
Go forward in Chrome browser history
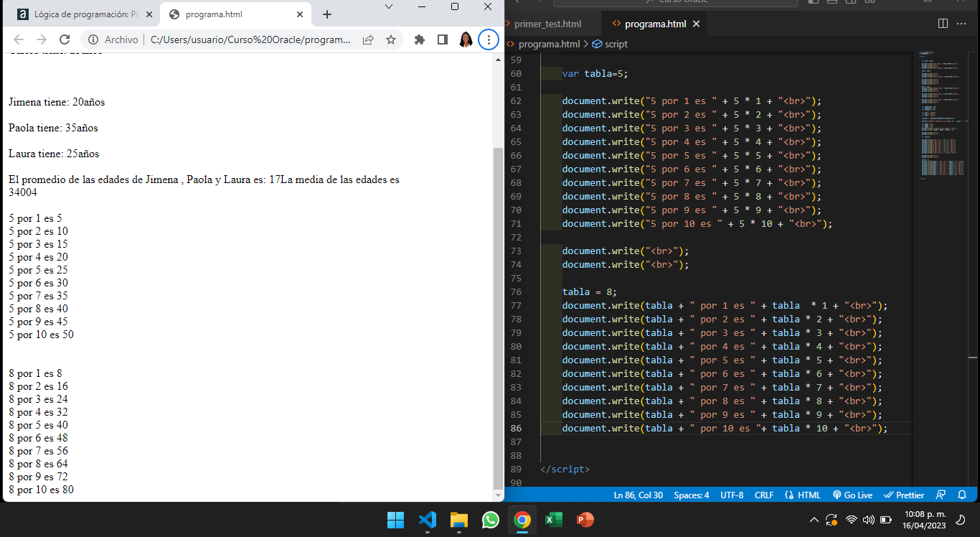pos(41,39)
